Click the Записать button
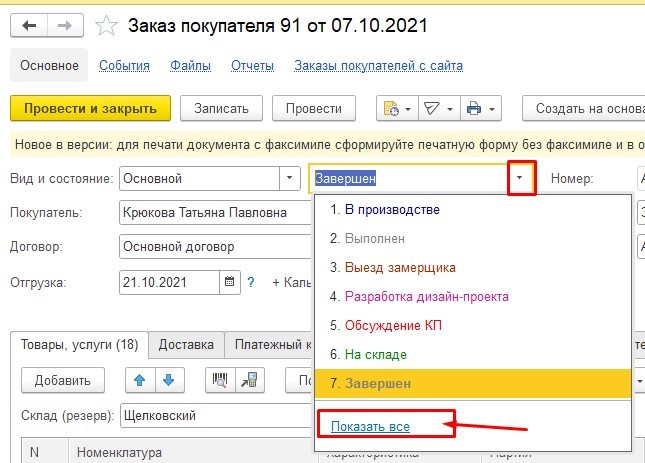This screenshot has height=463, width=645. (221, 108)
